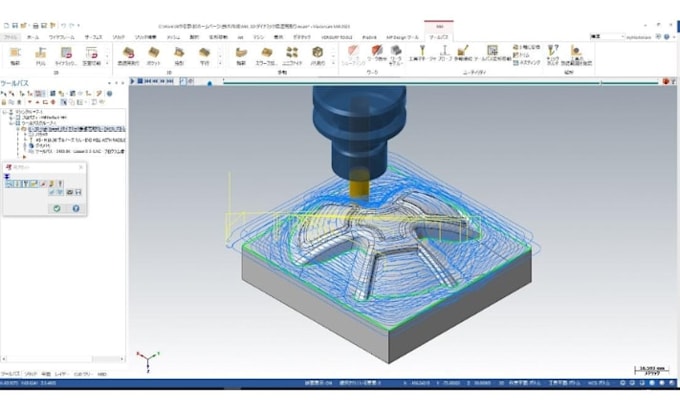Start backplot playback with the play button
This screenshot has height=411, width=680.
point(133,81)
